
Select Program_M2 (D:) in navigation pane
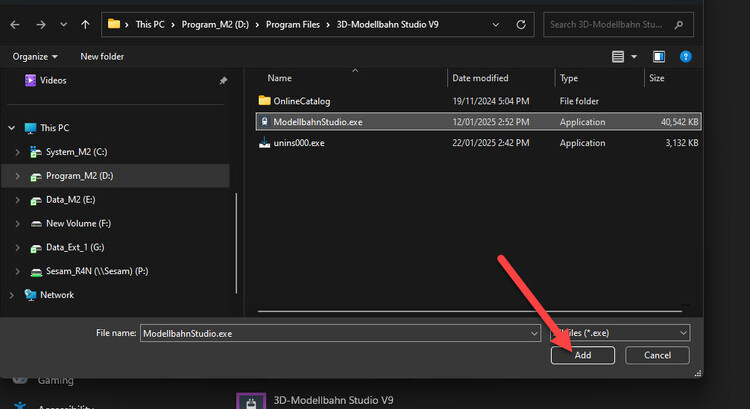pyautogui.click(x=79, y=176)
